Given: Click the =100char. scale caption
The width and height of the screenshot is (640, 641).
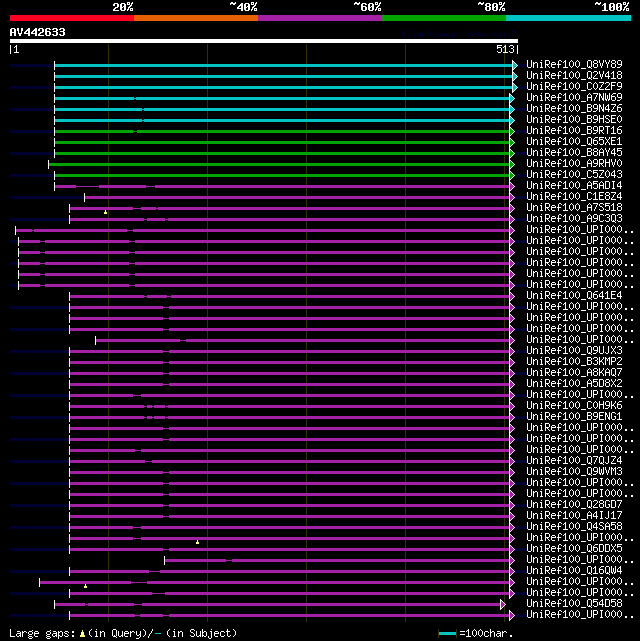Looking at the screenshot, I should pos(486,634).
